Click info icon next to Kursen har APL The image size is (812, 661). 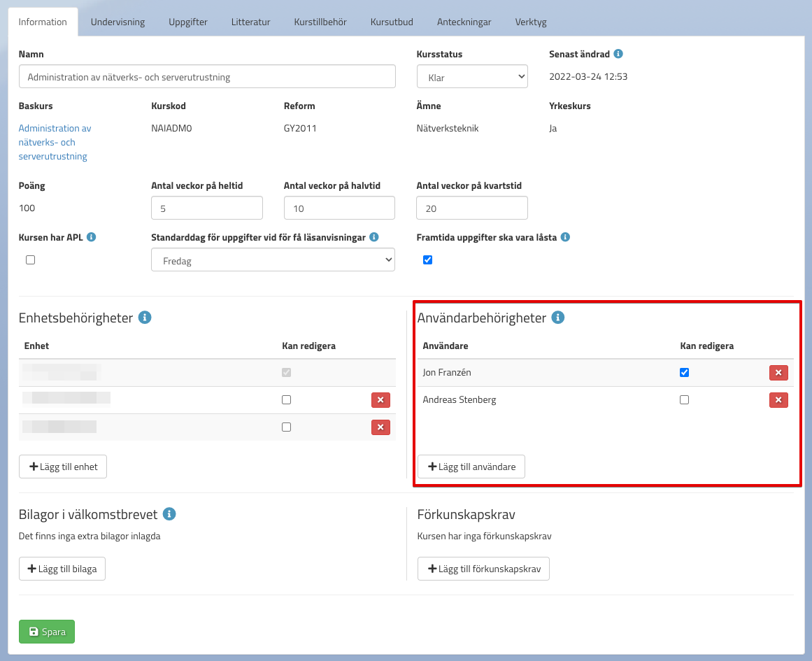pyautogui.click(x=92, y=237)
